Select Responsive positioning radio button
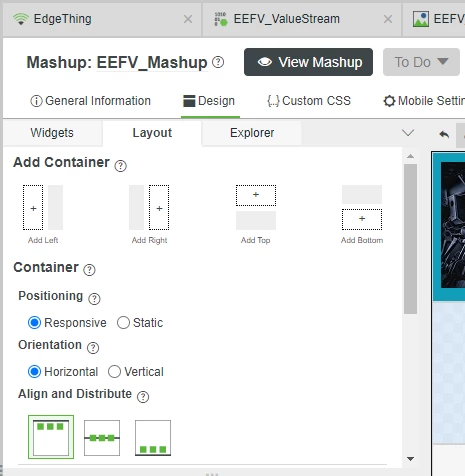The width and height of the screenshot is (465, 476). point(34,323)
